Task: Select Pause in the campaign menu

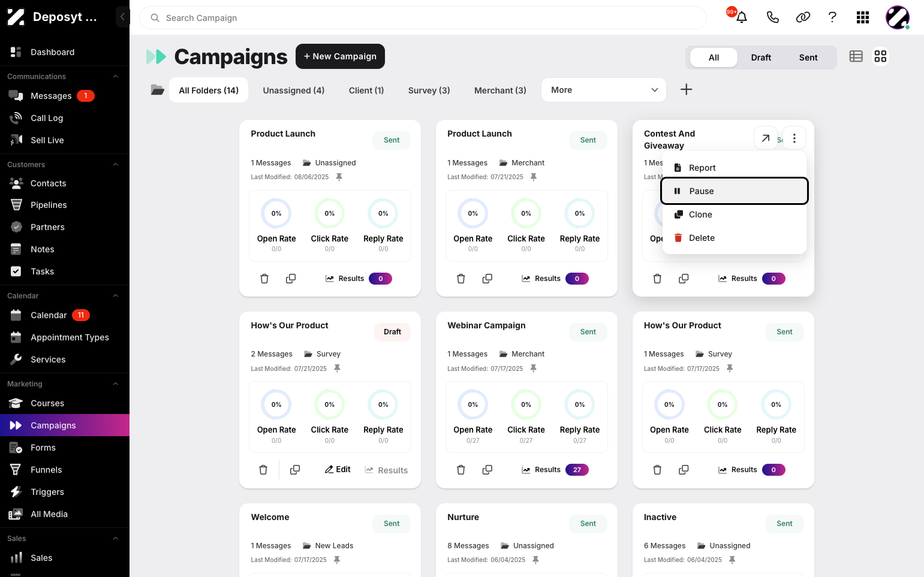Action: click(x=735, y=191)
